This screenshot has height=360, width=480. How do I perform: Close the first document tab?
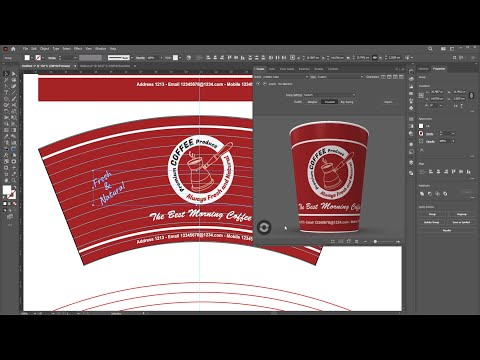coord(75,66)
